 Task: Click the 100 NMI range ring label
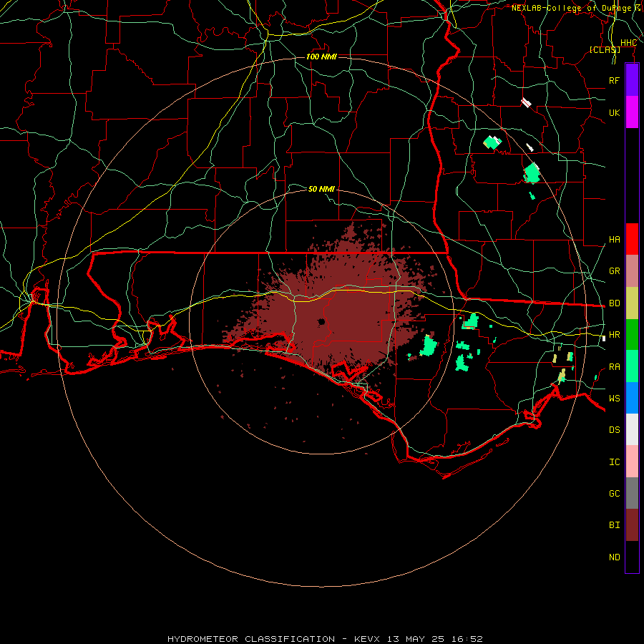(321, 57)
